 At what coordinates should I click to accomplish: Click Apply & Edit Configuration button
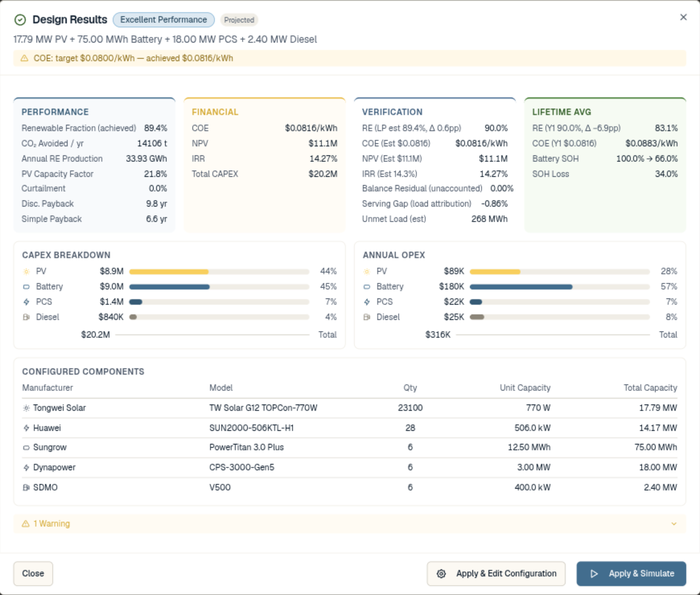point(496,573)
